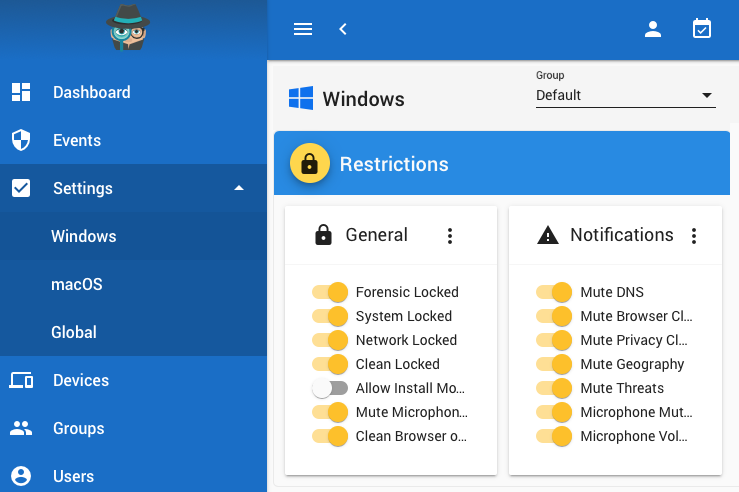Select Global under Settings
The width and height of the screenshot is (739, 492).
[x=133, y=332]
